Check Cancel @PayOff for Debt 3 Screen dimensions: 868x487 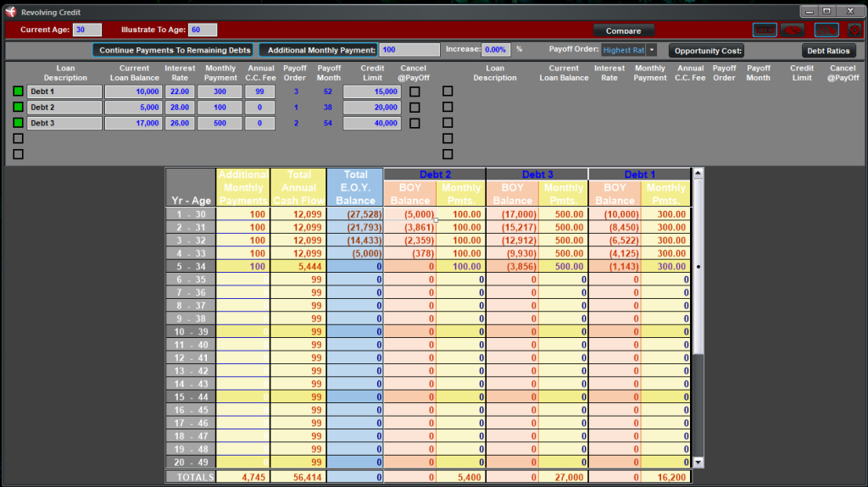415,124
